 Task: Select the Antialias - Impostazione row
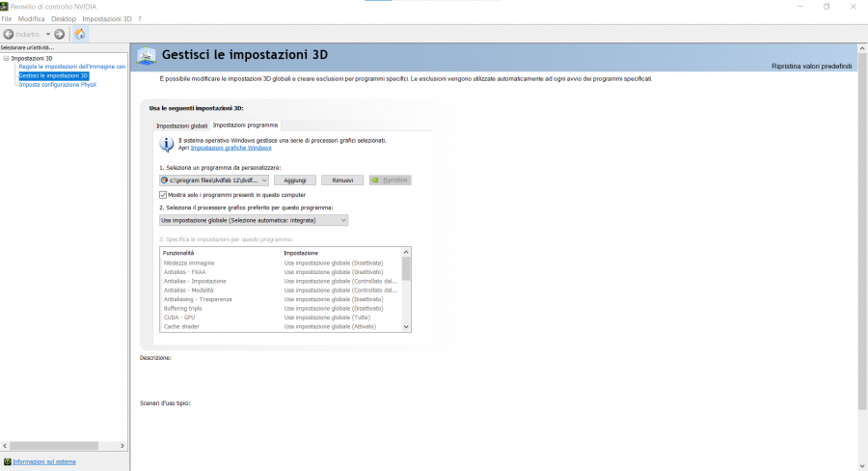281,282
